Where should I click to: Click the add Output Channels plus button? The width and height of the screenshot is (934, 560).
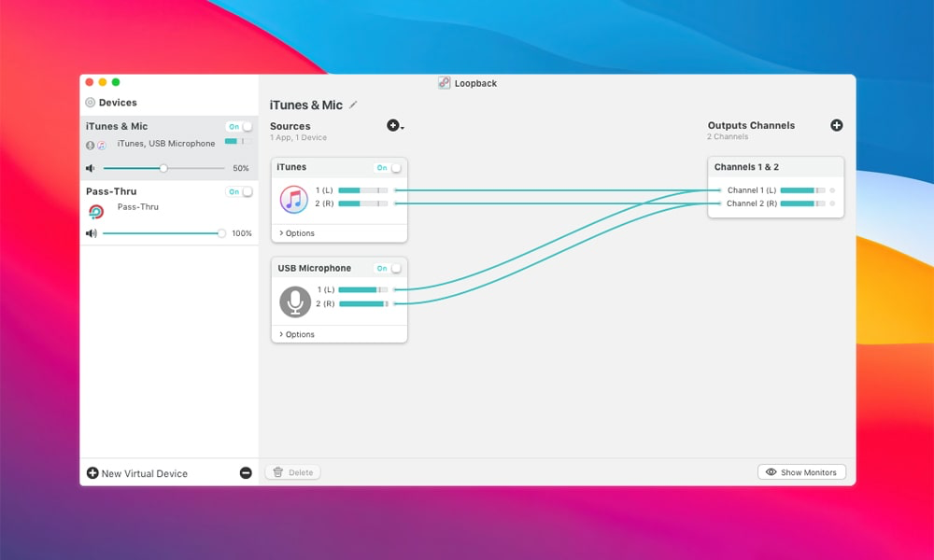pyautogui.click(x=837, y=124)
